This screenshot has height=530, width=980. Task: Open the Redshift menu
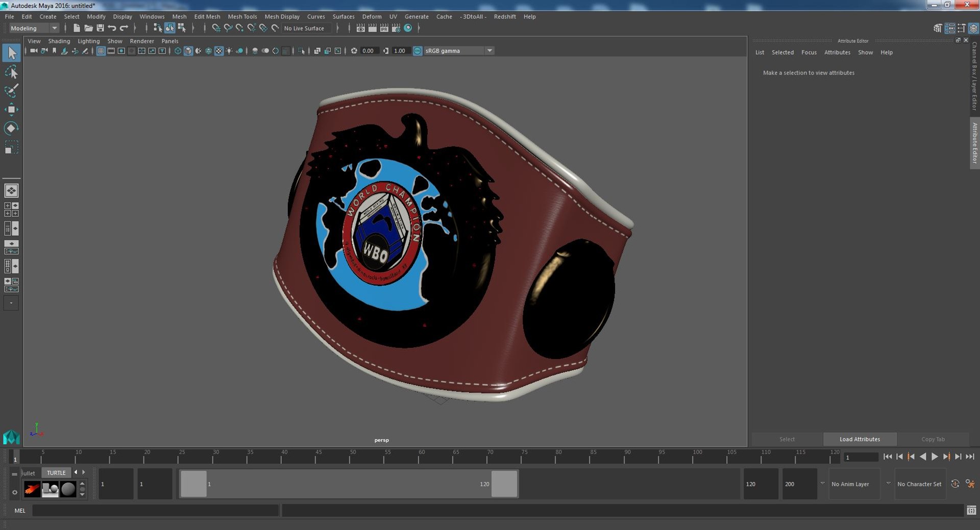[x=504, y=16]
